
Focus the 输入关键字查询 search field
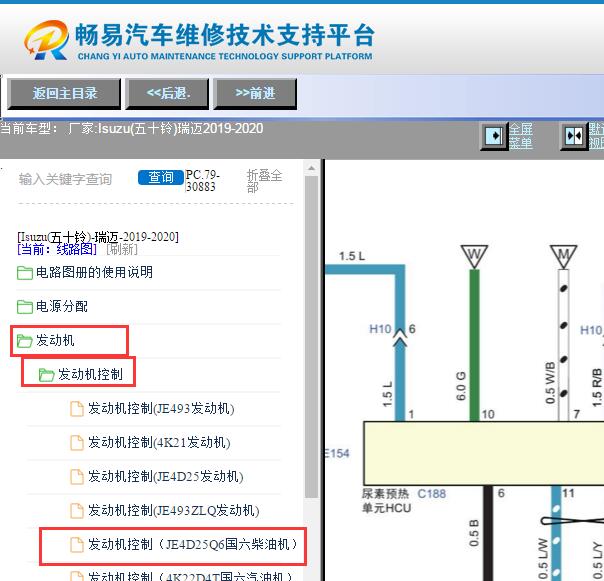65,179
